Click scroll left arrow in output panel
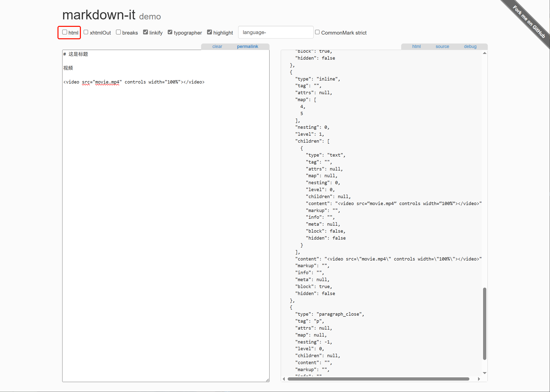The width and height of the screenshot is (550, 392). click(284, 379)
